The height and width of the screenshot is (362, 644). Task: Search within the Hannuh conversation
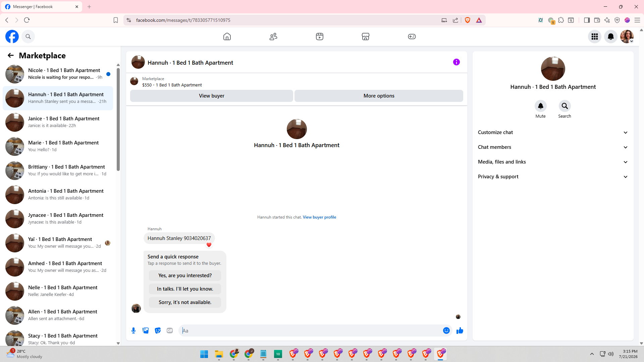click(565, 106)
